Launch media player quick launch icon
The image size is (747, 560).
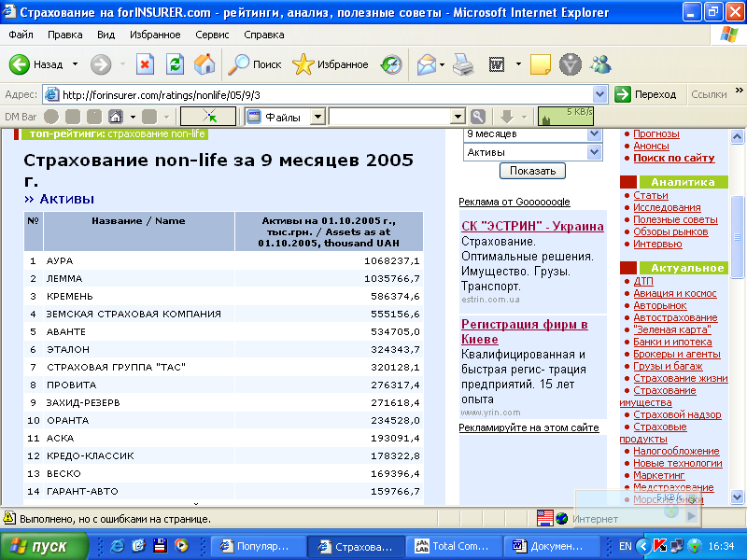[x=181, y=546]
